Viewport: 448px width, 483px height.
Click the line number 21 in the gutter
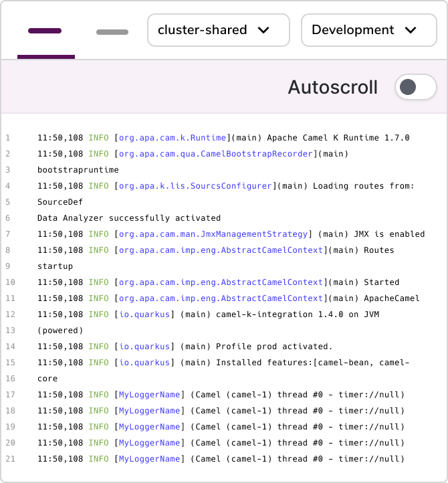point(9,459)
